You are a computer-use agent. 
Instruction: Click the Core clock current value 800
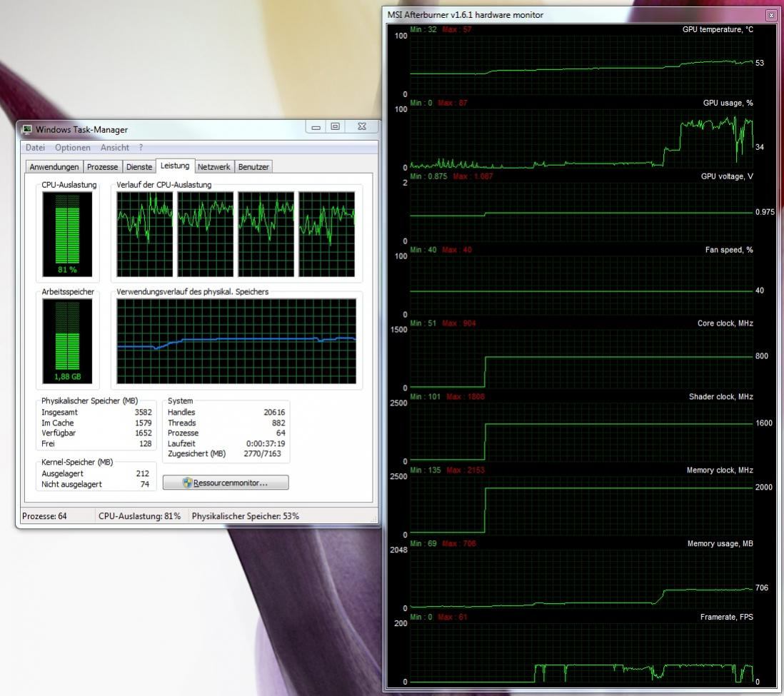761,356
